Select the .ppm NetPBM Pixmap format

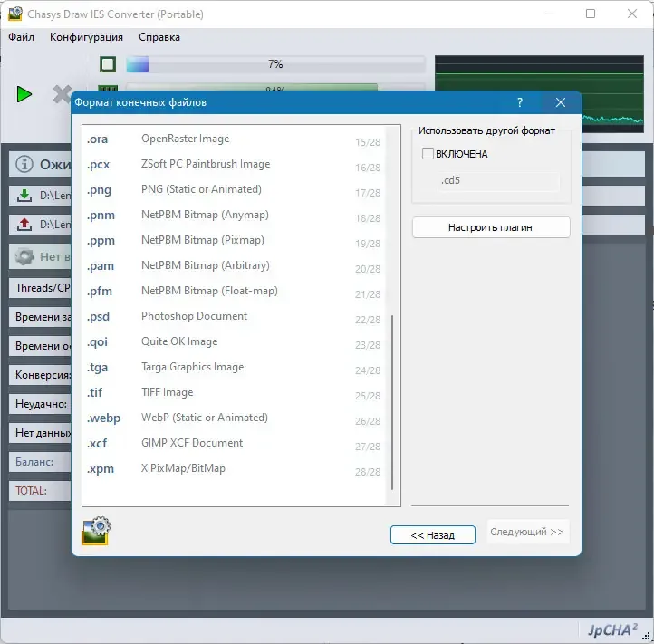click(x=234, y=241)
